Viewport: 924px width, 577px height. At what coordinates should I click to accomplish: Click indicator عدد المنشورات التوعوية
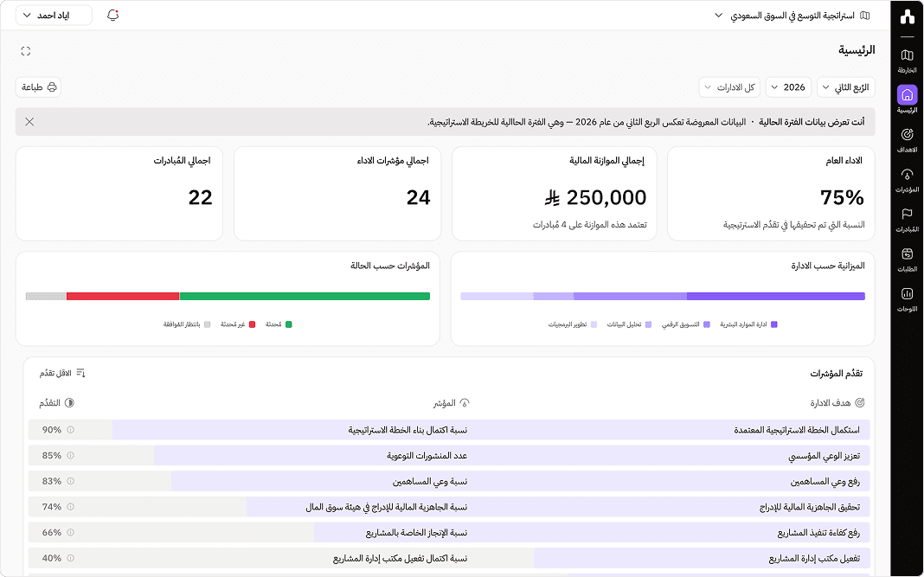pyautogui.click(x=427, y=456)
